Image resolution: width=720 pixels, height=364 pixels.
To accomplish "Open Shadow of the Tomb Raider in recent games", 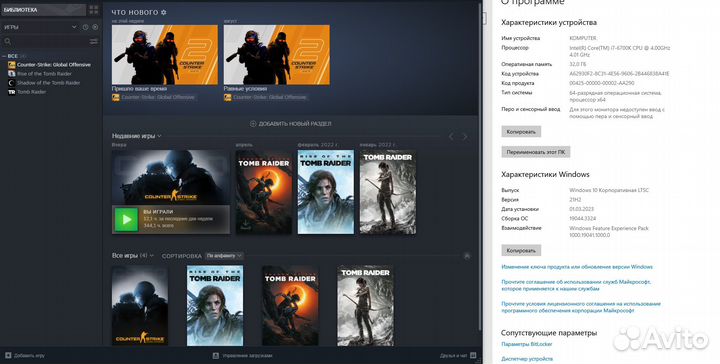I will pos(264,192).
